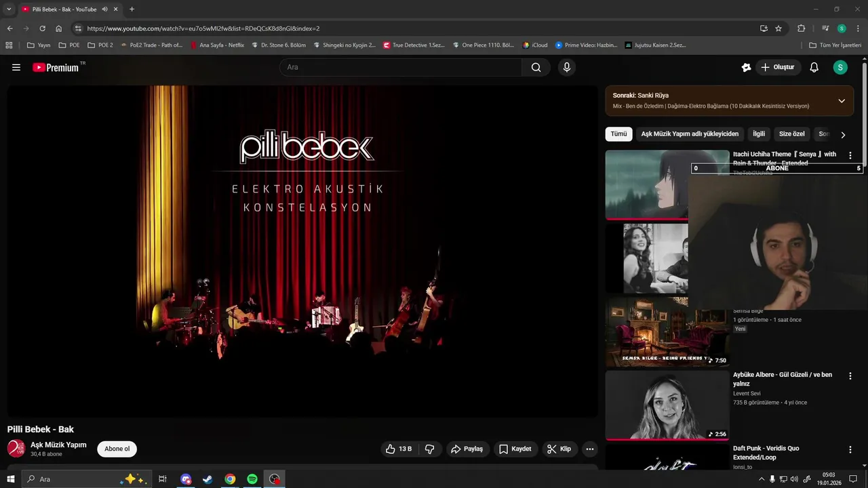The image size is (868, 488).
Task: Open the iCloud bookmark
Action: (534, 45)
